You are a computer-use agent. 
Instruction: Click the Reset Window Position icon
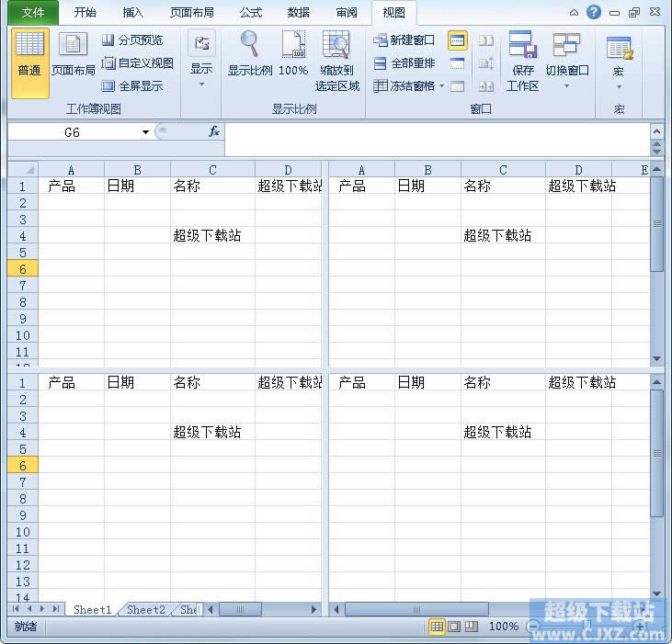pos(486,86)
